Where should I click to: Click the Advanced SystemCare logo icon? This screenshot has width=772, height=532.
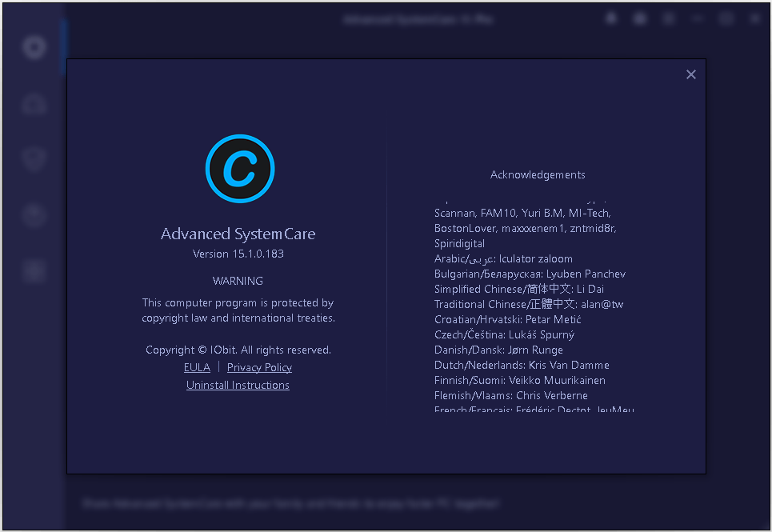pos(240,169)
